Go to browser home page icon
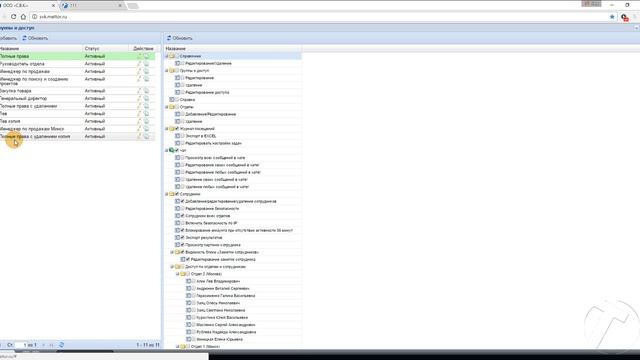 pos(23,17)
